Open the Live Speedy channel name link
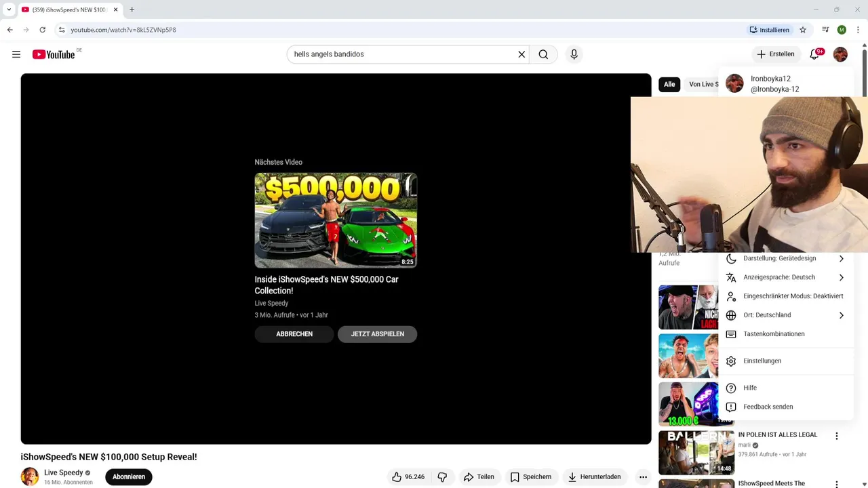 pos(64,473)
